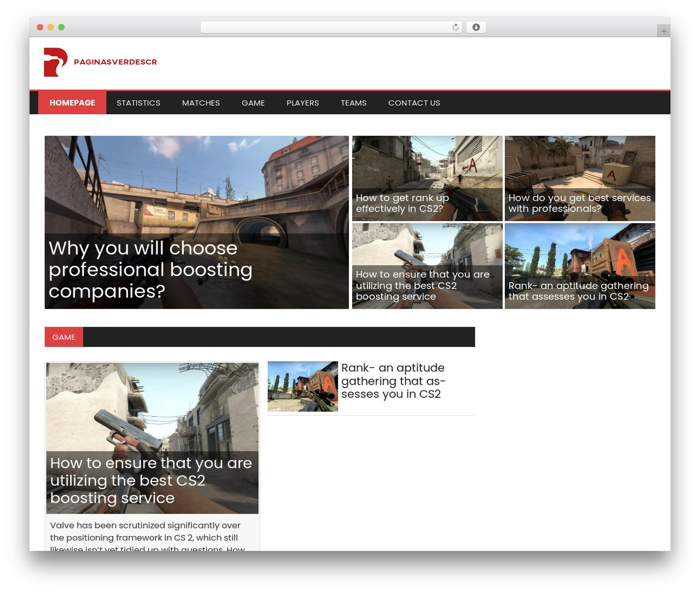Open the HOMEPAGE menu item
This screenshot has height=593, width=700.
[72, 103]
